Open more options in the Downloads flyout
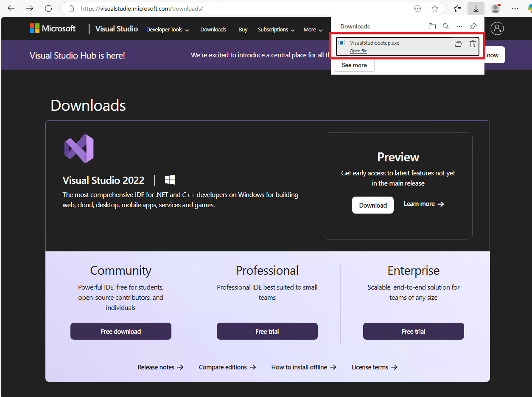Image resolution: width=532 pixels, height=397 pixels. (459, 26)
